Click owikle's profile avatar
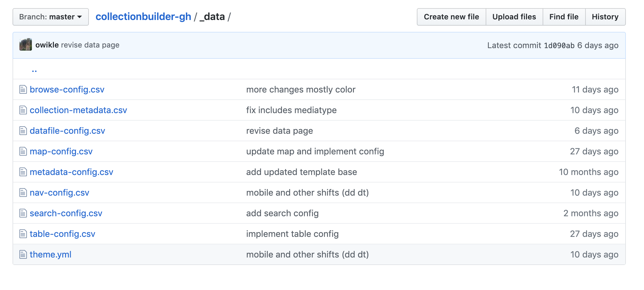Image resolution: width=644 pixels, height=290 pixels. coord(26,45)
